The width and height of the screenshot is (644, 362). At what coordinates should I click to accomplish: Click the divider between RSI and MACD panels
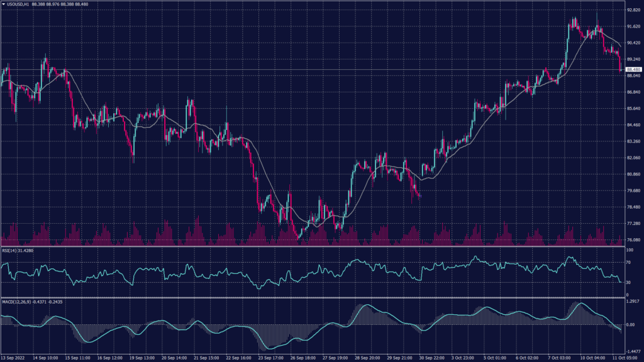click(x=314, y=298)
